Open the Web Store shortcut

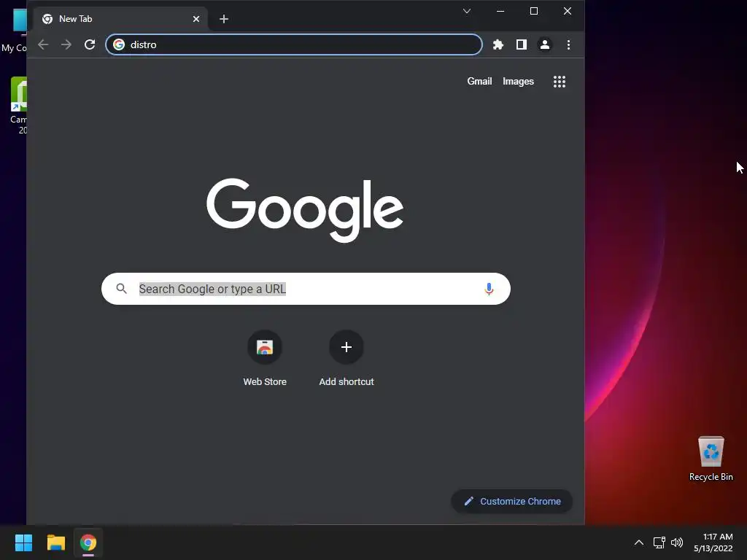coord(265,359)
